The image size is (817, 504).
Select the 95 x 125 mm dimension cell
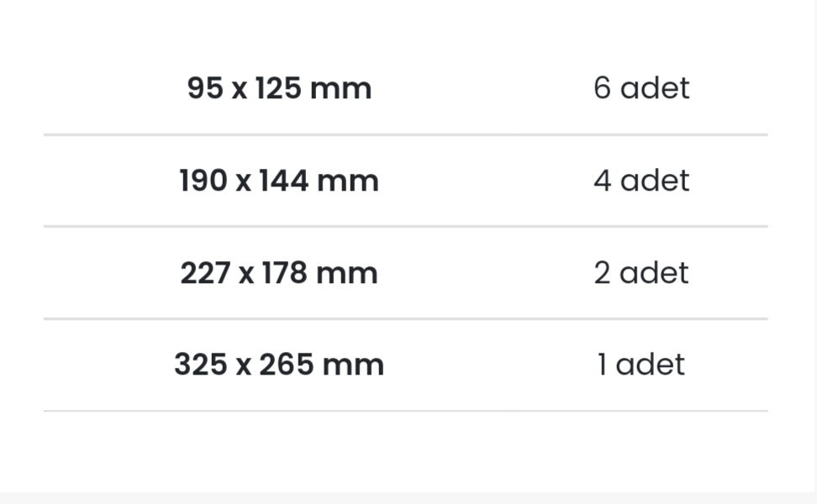279,88
